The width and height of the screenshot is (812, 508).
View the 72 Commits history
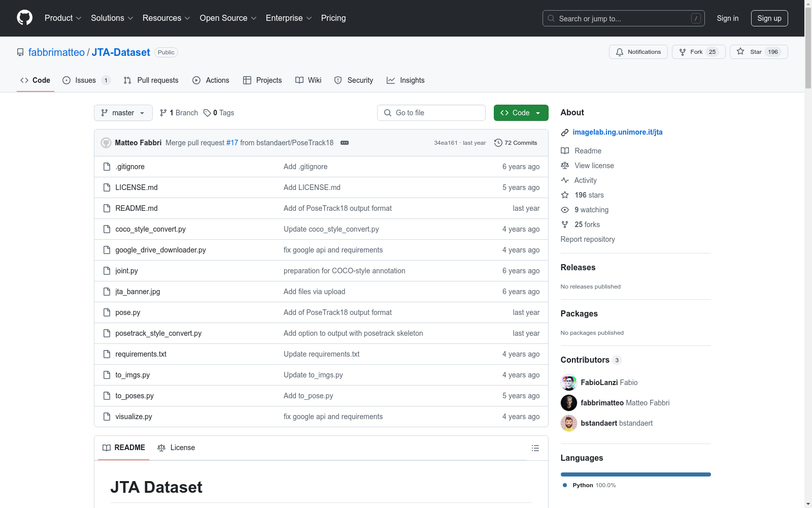516,143
